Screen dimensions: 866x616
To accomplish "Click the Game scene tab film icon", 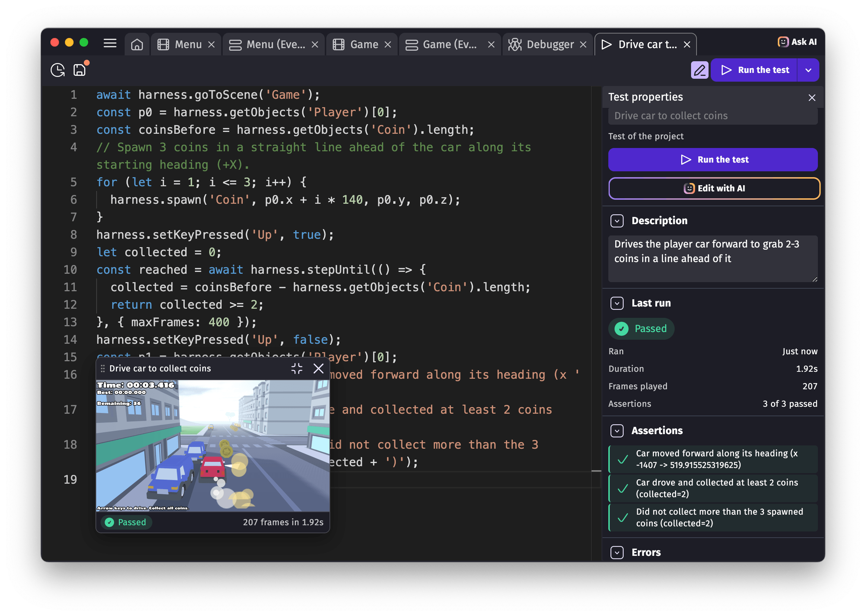I will point(338,44).
